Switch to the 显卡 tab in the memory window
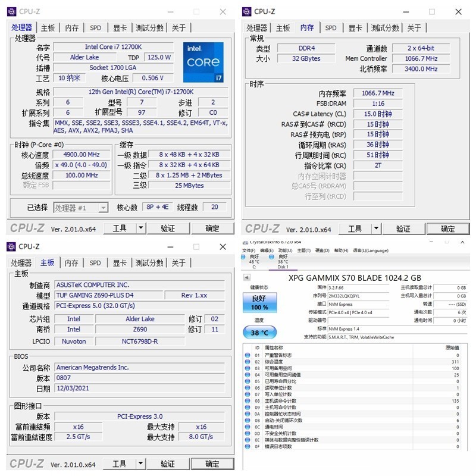 pos(356,27)
